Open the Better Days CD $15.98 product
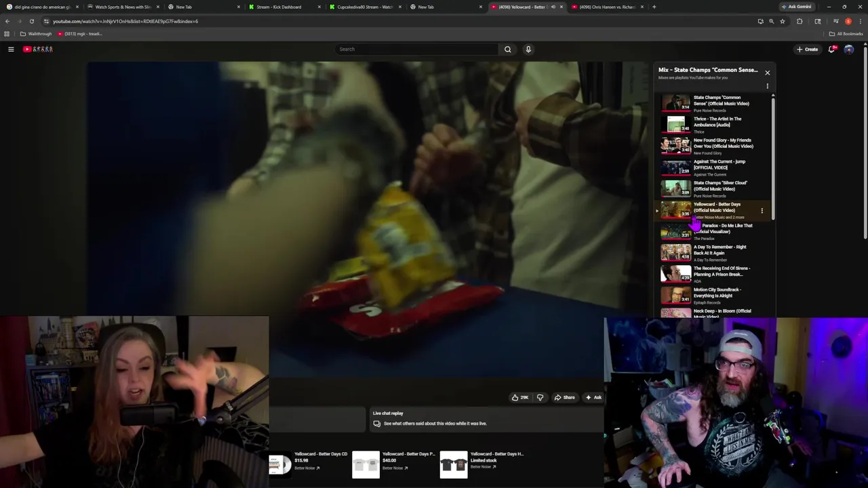Image resolution: width=868 pixels, height=488 pixels. (x=321, y=461)
